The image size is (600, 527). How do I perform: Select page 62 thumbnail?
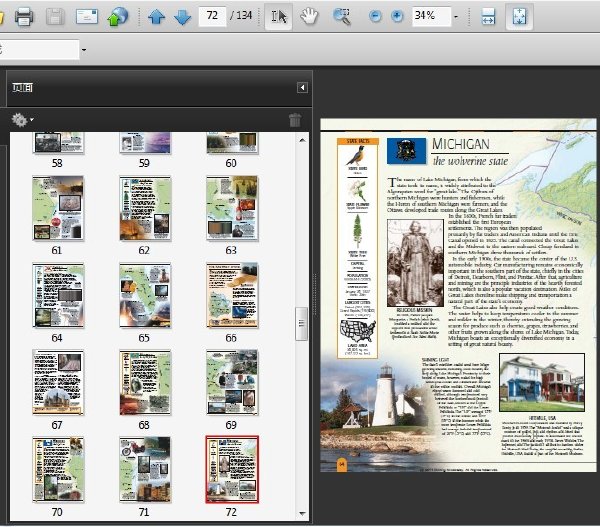[x=145, y=208]
